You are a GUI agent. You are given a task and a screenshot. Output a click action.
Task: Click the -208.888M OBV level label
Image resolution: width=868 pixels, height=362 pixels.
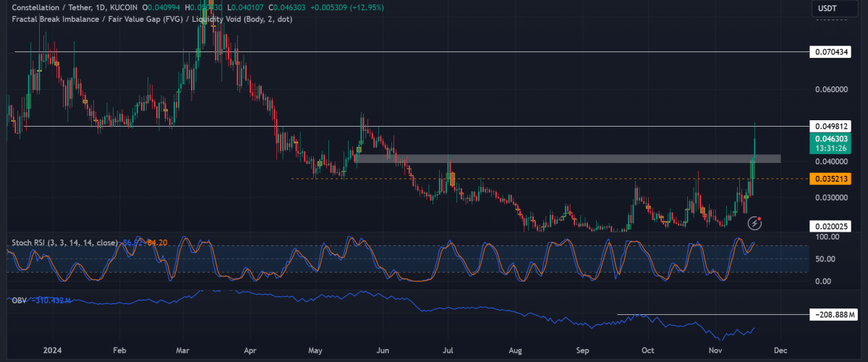[832, 315]
